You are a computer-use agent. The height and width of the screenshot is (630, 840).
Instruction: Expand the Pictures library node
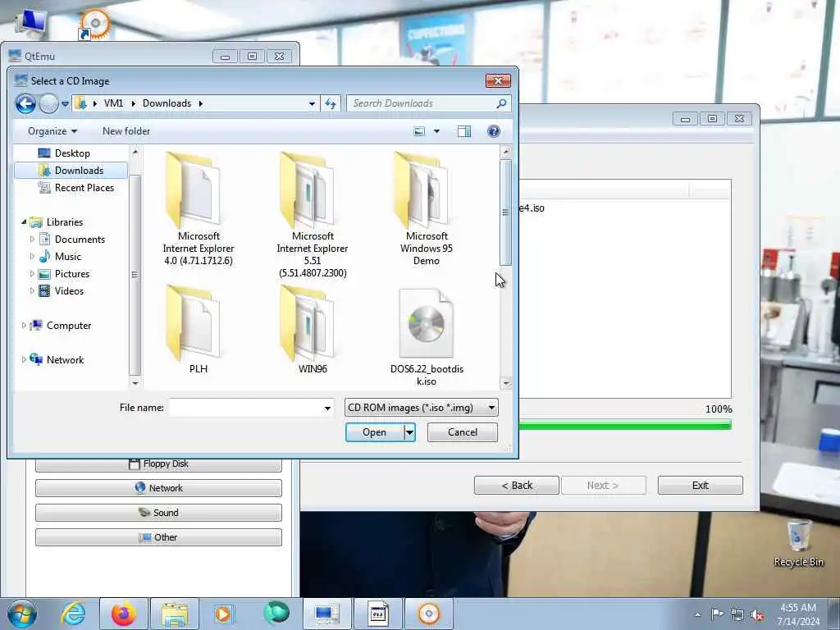pos(32,274)
